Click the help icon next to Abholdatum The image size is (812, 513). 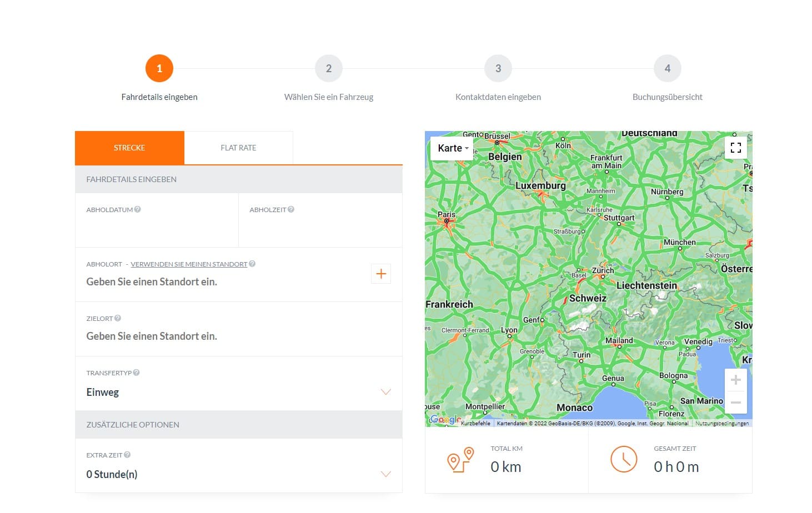(x=138, y=209)
